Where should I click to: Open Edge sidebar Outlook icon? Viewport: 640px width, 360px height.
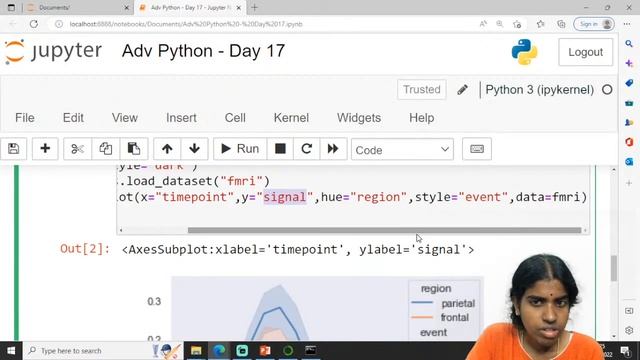pyautogui.click(x=629, y=162)
